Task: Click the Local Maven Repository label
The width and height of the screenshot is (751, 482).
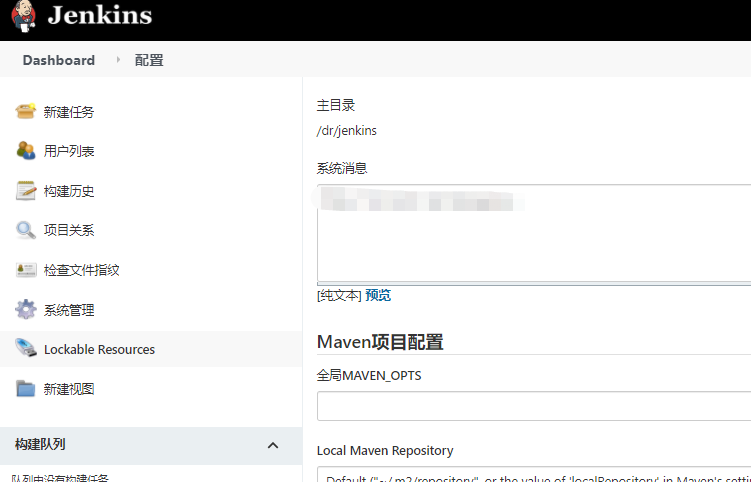Action: (x=385, y=451)
